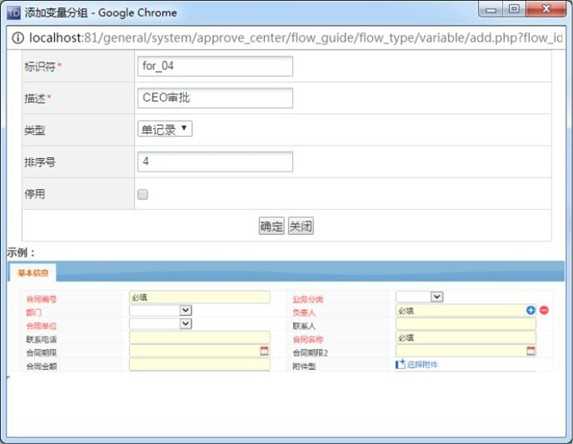Focus the 排序号 field containing 4
The height and width of the screenshot is (444, 573).
(x=215, y=162)
